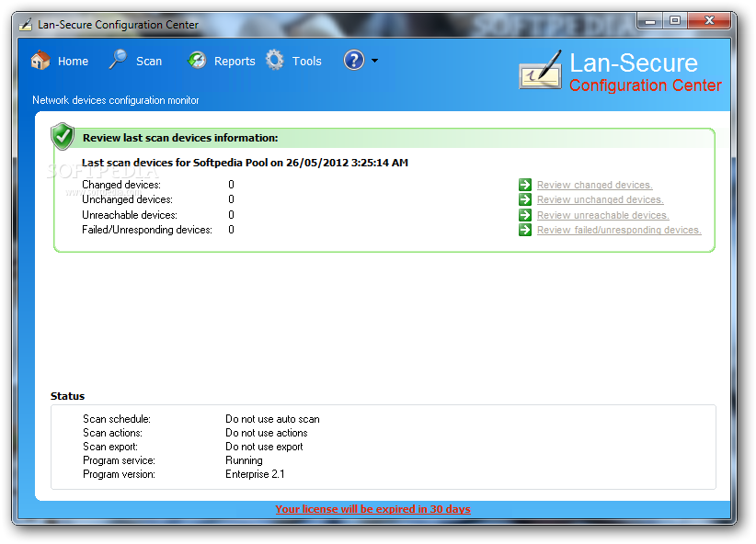This screenshot has width=756, height=544.
Task: Click the 'Failed/Unresponding devices:' label
Action: (x=147, y=230)
